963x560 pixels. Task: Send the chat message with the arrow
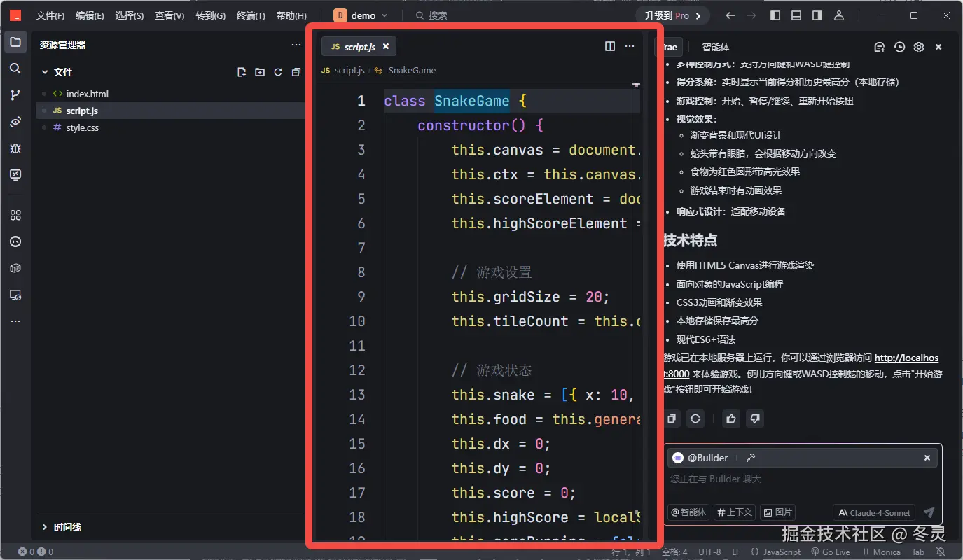coord(929,512)
